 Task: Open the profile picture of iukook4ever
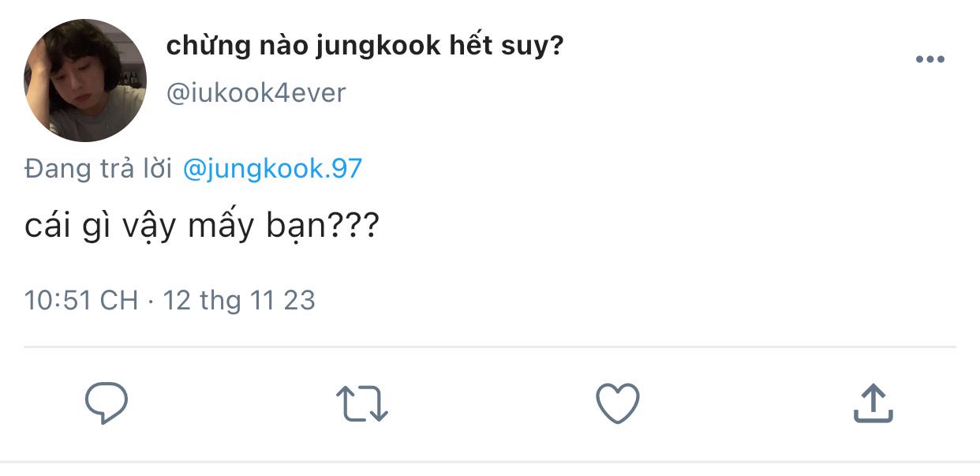pos(85,81)
